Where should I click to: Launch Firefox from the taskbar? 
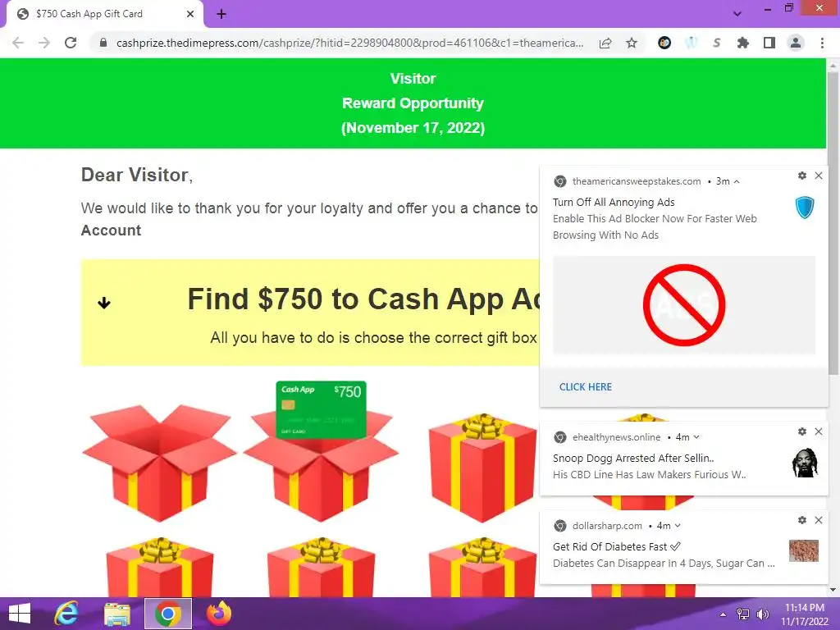coord(219,614)
